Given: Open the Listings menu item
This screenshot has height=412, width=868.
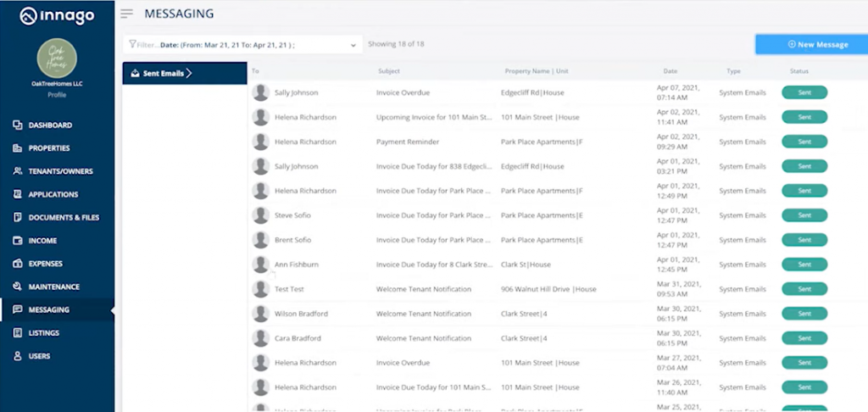Looking at the screenshot, I should 43,333.
